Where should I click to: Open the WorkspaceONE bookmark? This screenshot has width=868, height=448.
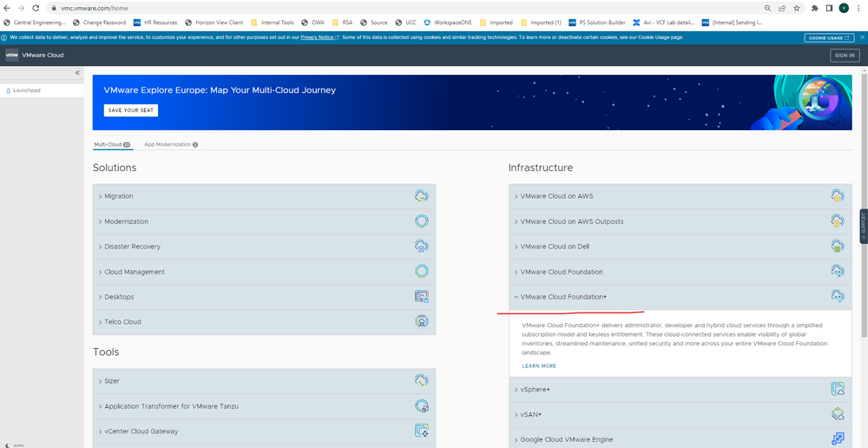[x=448, y=23]
